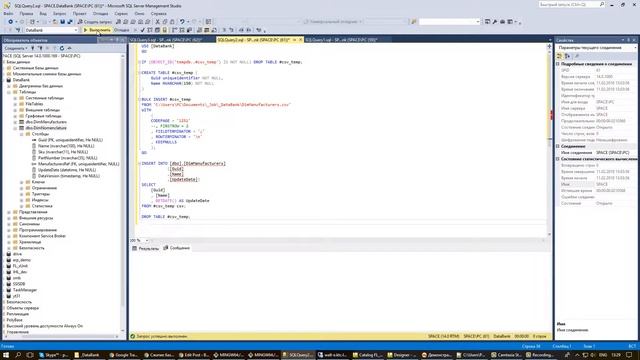640x360 pixels.
Task: Expand the Ключи folder
Action: [x=22, y=182]
